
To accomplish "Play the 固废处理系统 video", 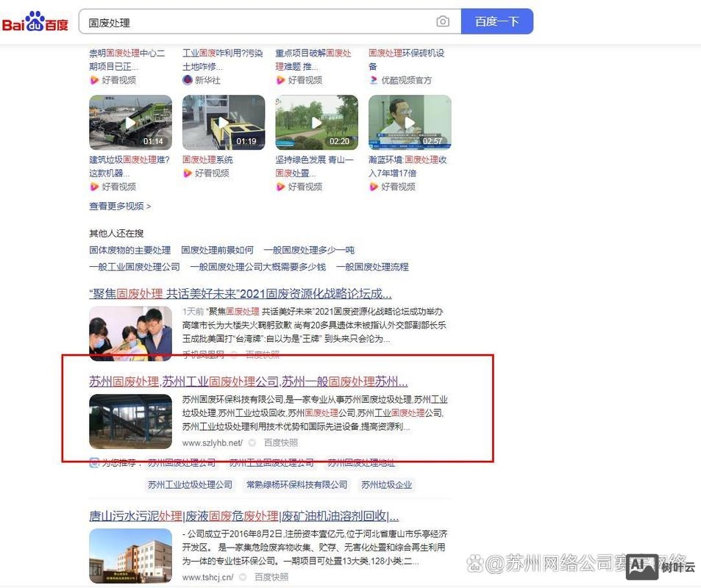I will coord(223,121).
